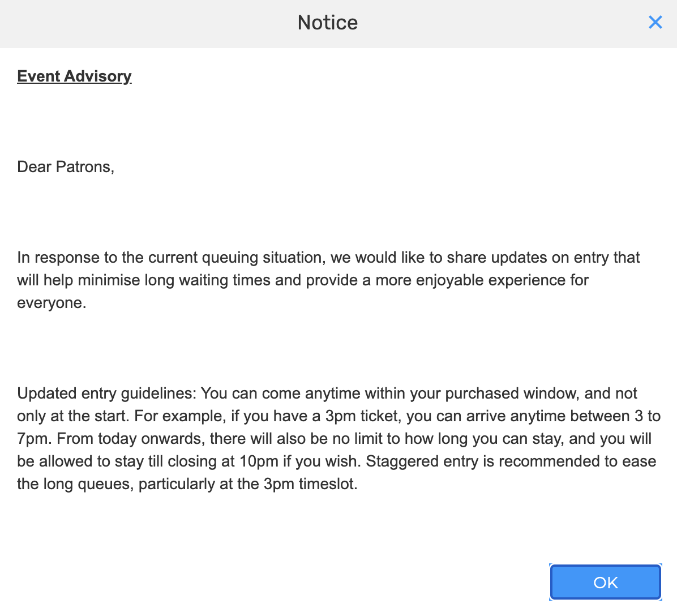The width and height of the screenshot is (677, 616).
Task: Click the word 'minimise' in the notice
Action: tap(109, 280)
